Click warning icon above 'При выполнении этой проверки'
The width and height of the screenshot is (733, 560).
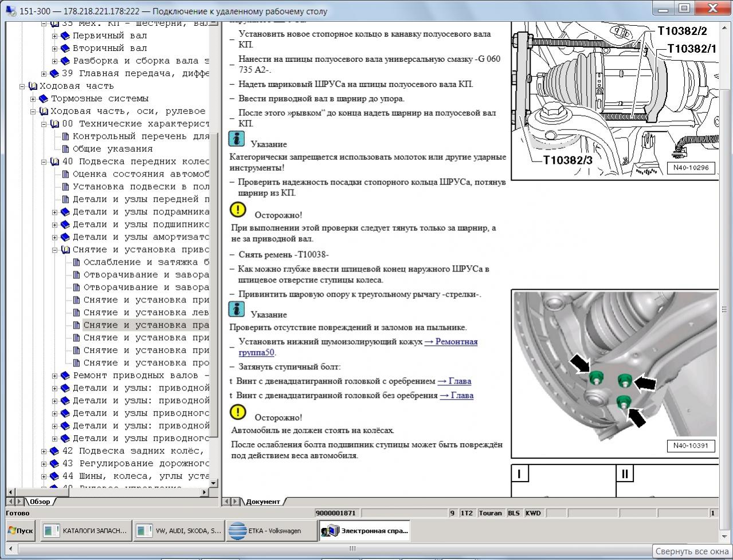click(238, 210)
